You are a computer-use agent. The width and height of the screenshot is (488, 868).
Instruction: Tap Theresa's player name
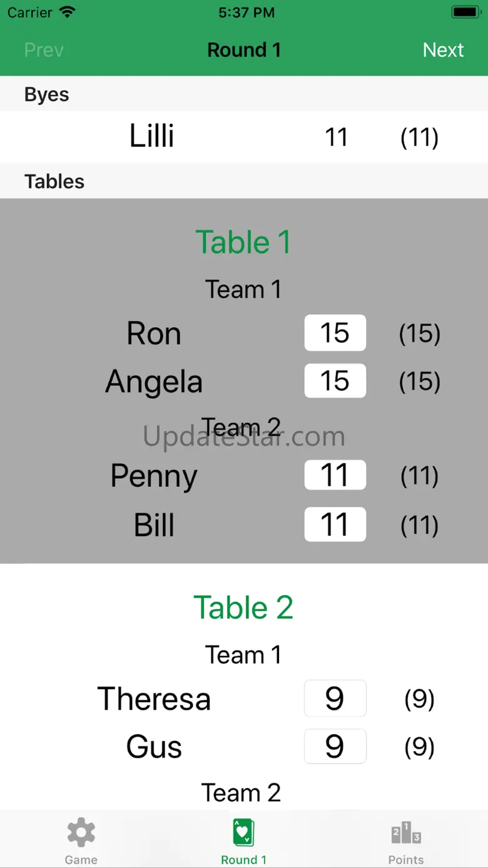[154, 698]
